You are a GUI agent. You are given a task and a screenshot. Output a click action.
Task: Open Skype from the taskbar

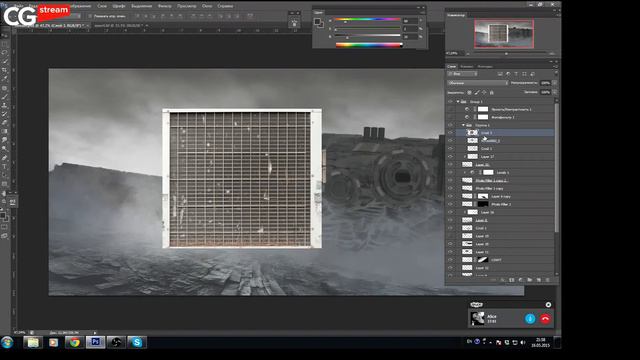point(137,342)
